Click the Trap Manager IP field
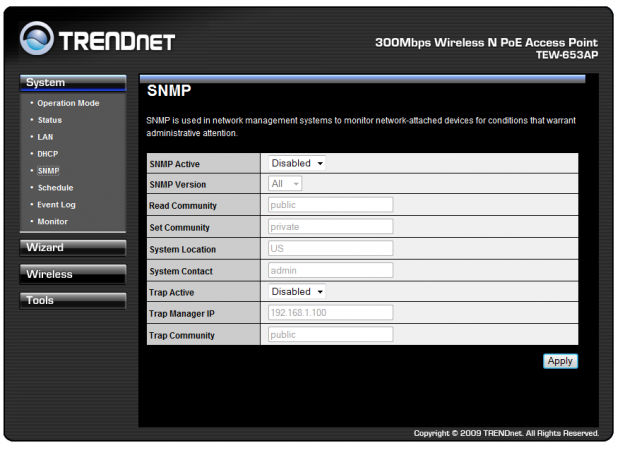Screen dimensions: 620x450 pyautogui.click(x=331, y=313)
